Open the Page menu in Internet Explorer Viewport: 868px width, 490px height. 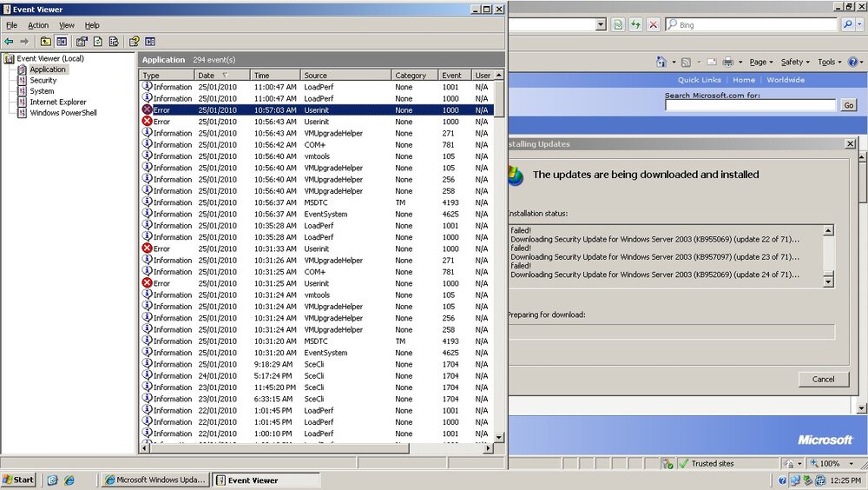click(x=761, y=62)
